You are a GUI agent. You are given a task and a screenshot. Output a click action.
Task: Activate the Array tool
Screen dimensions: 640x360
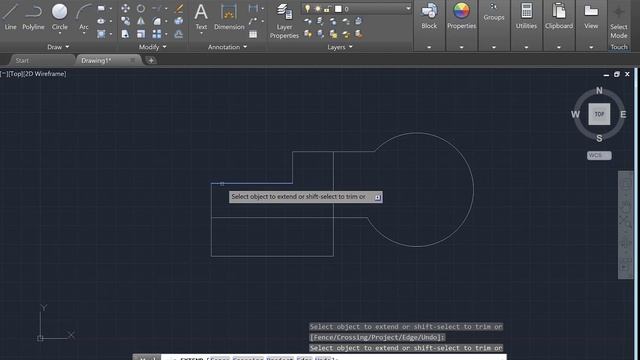(x=156, y=34)
